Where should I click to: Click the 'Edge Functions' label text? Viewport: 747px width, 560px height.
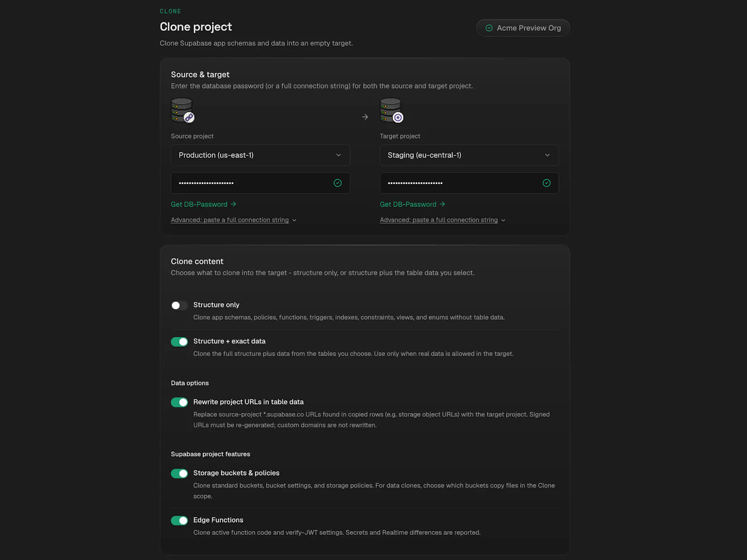point(218,520)
